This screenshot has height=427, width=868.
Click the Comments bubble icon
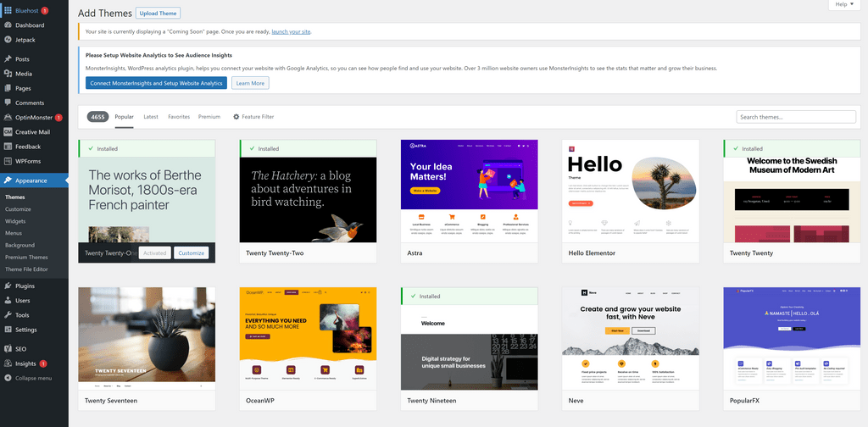pyautogui.click(x=8, y=103)
